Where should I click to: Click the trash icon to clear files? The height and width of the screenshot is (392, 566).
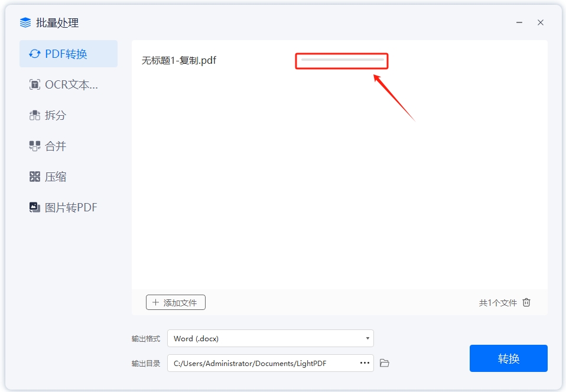tap(526, 302)
